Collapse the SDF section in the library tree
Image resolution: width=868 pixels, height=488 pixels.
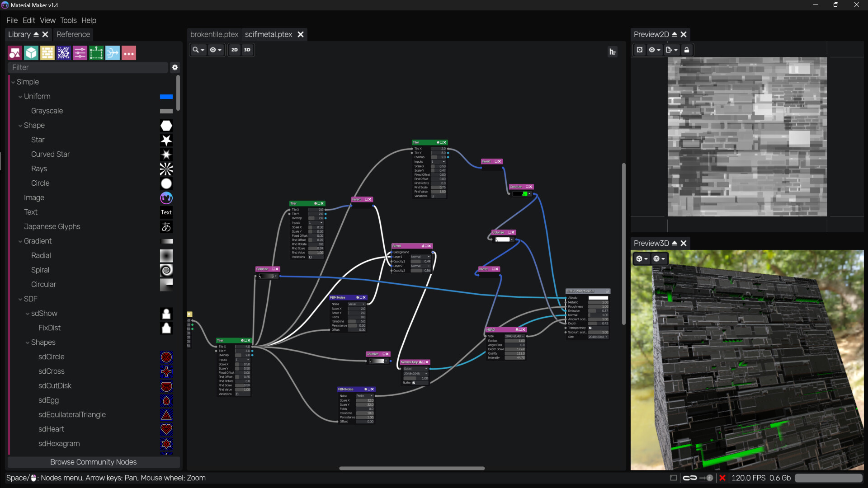pyautogui.click(x=20, y=299)
